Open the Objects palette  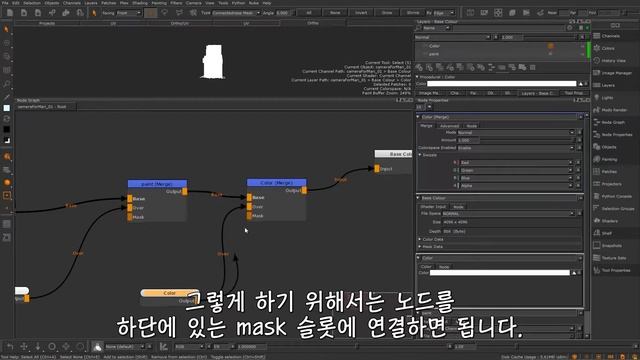pyautogui.click(x=605, y=147)
